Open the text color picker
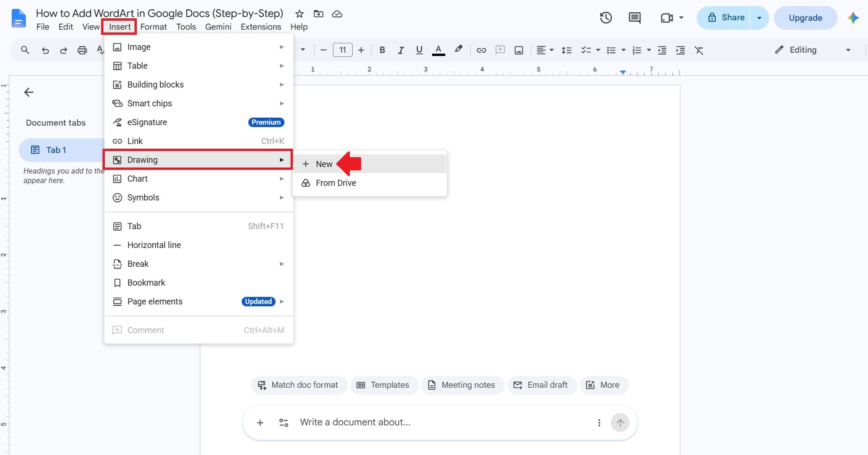Image resolution: width=868 pixels, height=455 pixels. (x=439, y=50)
